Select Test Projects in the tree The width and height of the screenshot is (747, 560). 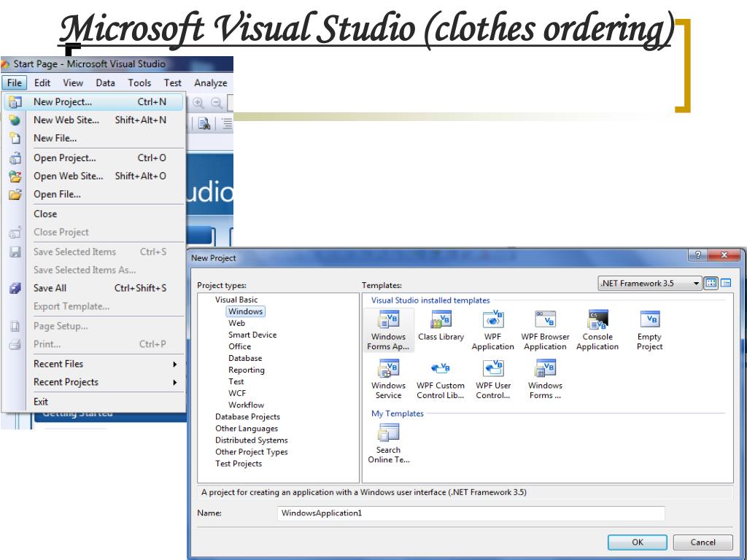coord(239,463)
